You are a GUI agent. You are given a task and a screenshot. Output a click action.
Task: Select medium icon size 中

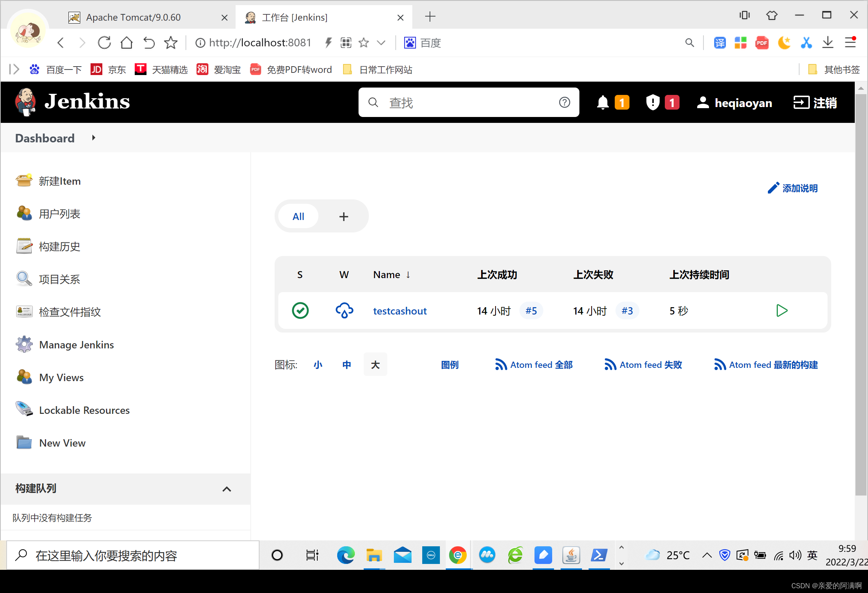click(x=347, y=365)
